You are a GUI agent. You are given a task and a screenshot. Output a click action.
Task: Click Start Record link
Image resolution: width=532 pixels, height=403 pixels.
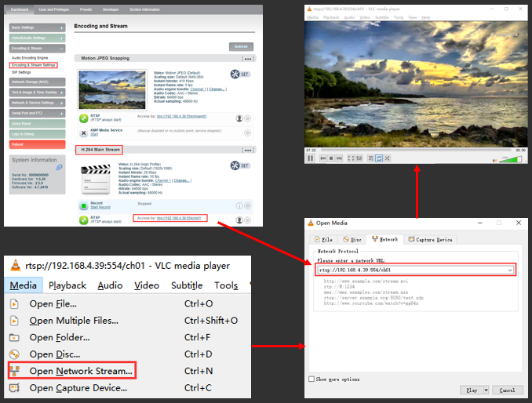(100, 208)
